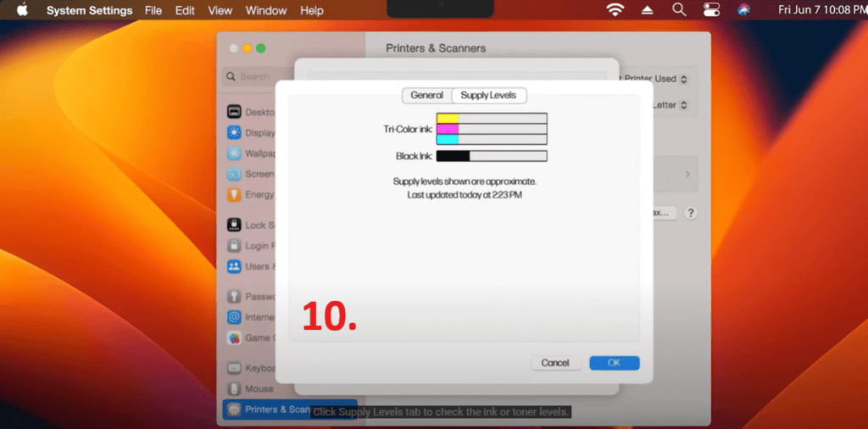Open Control Center from menu bar
The height and width of the screenshot is (429, 868).
710,10
